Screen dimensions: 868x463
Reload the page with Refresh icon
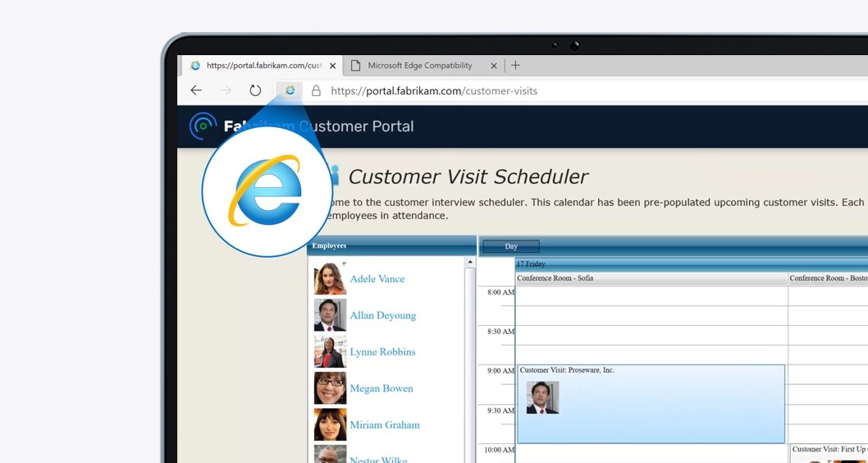click(x=255, y=90)
